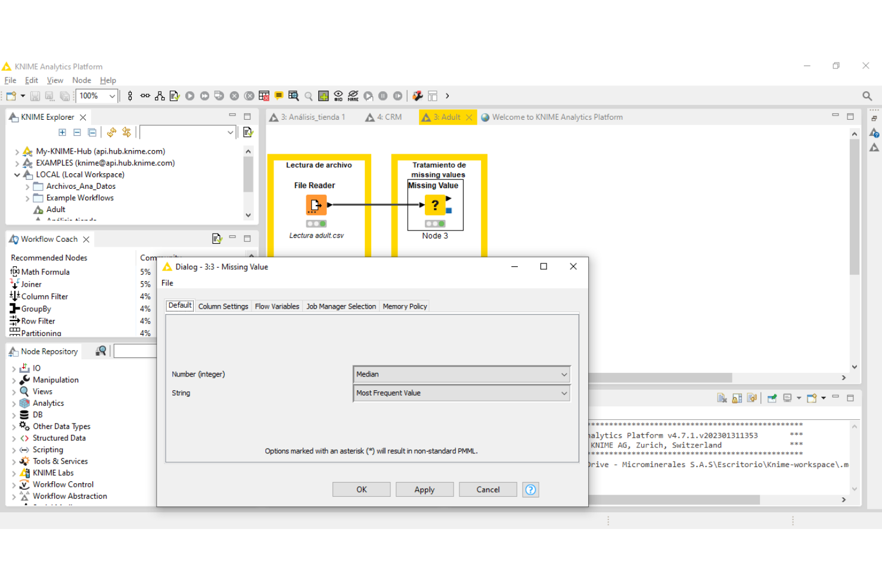Click Apply in Missing Value dialog

[x=425, y=490]
